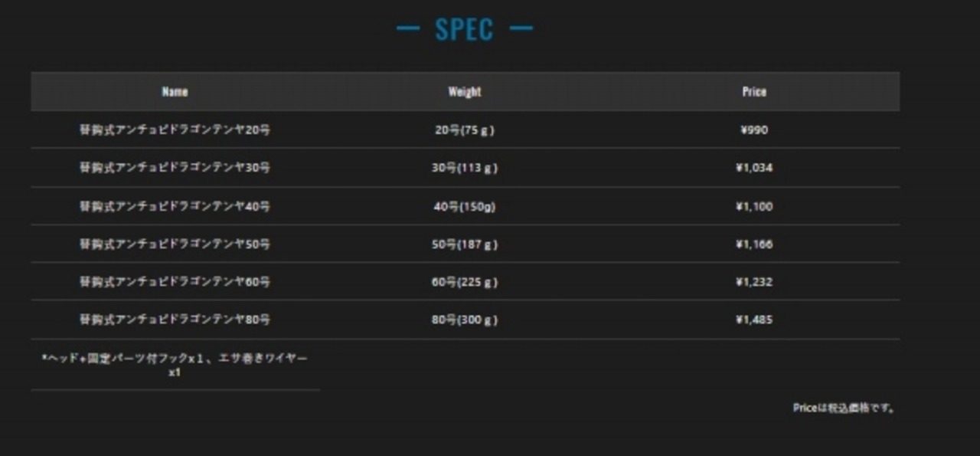Click the Price column header

(753, 92)
